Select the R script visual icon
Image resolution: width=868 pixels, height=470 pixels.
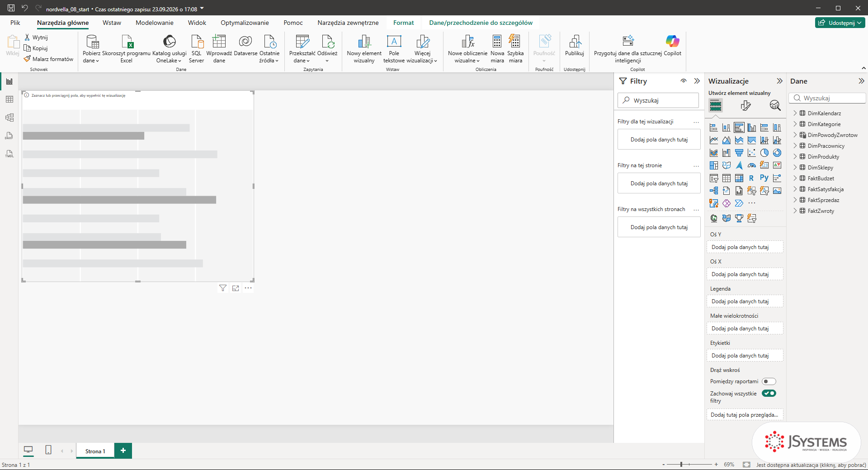coord(751,178)
